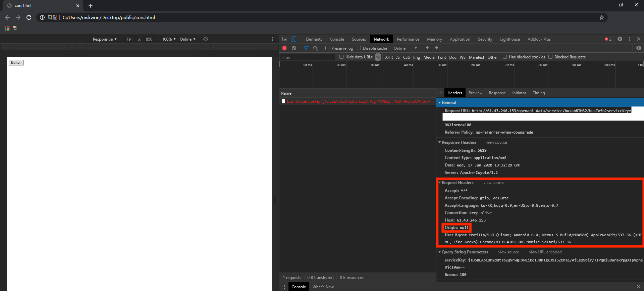Toggle the device toolbar icon
Viewport: 644px width, 291px height.
[293, 39]
